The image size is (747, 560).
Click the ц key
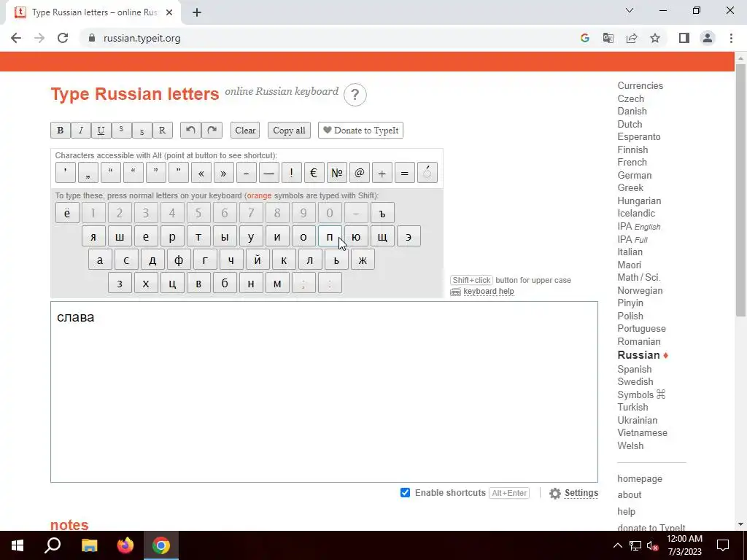coord(172,284)
